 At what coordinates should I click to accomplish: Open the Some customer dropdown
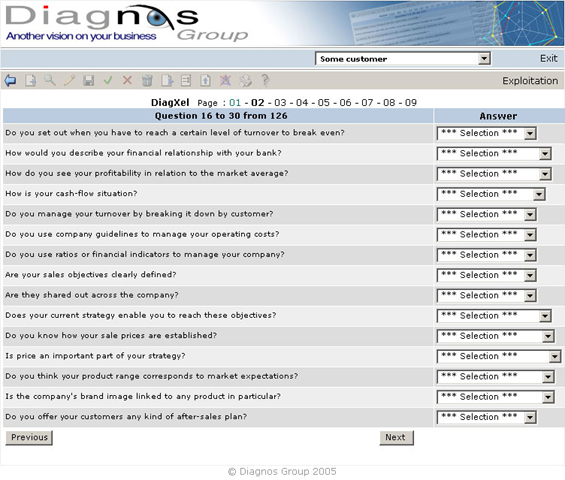coord(402,58)
